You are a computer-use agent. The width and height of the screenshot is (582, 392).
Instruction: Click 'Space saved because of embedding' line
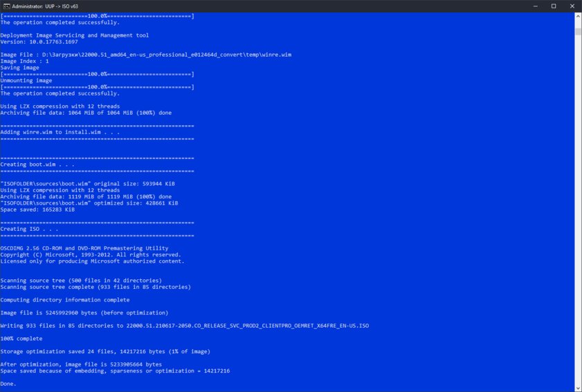click(x=115, y=371)
